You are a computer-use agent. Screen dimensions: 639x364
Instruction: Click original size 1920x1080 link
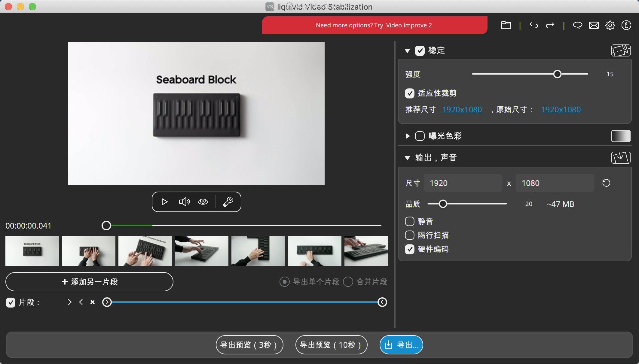561,110
